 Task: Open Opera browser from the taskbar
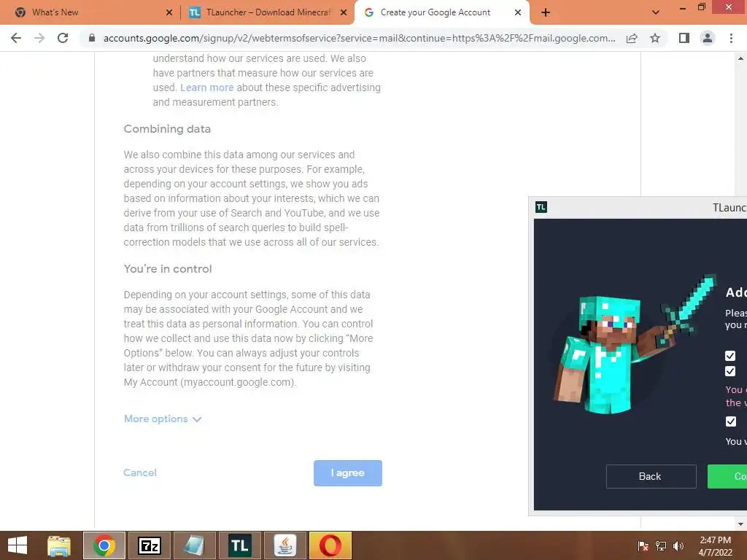click(x=330, y=545)
